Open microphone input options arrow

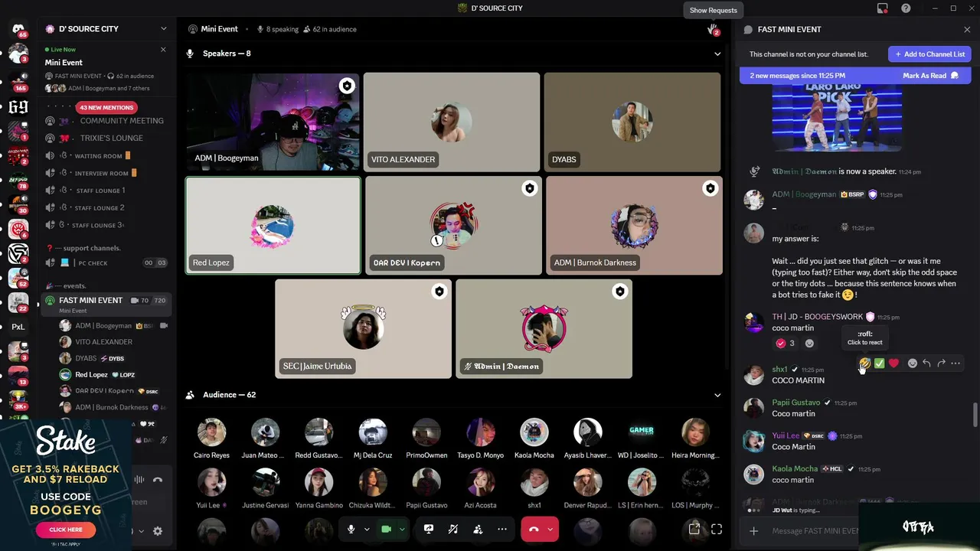click(x=367, y=529)
